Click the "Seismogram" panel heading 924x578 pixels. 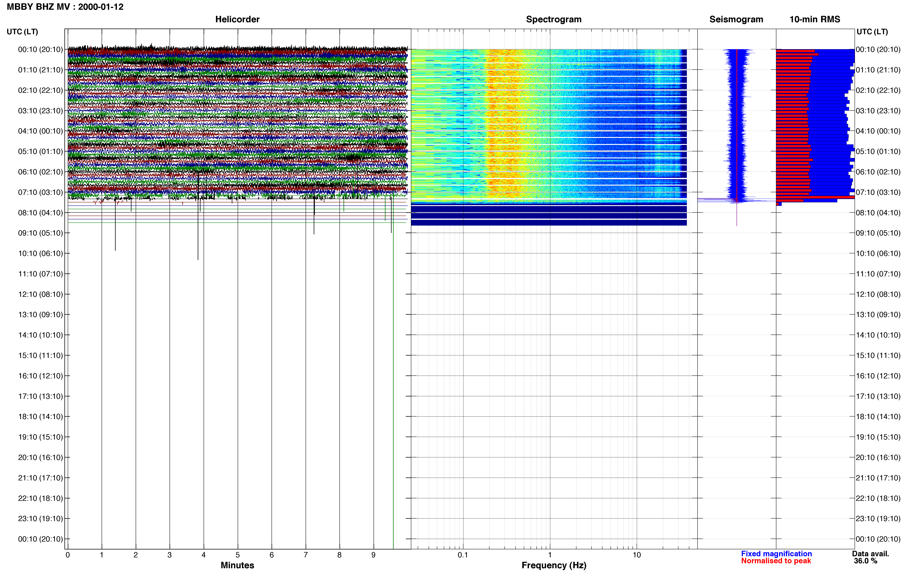pos(736,20)
